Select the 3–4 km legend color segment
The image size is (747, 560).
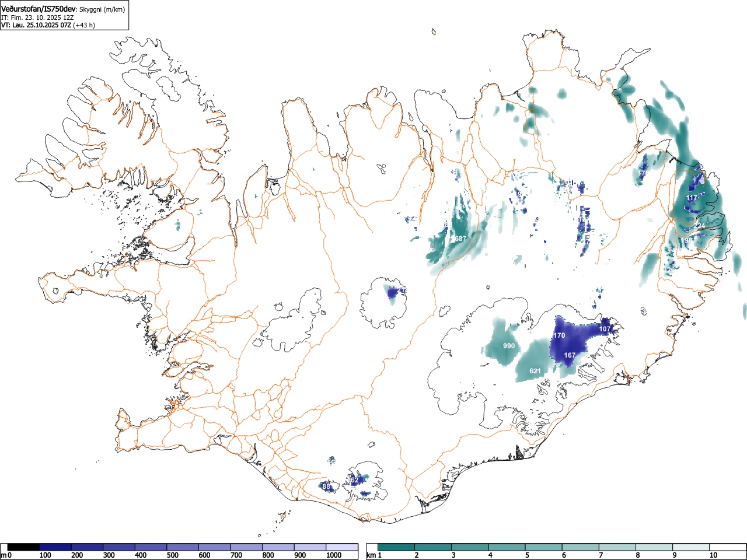pyautogui.click(x=470, y=547)
